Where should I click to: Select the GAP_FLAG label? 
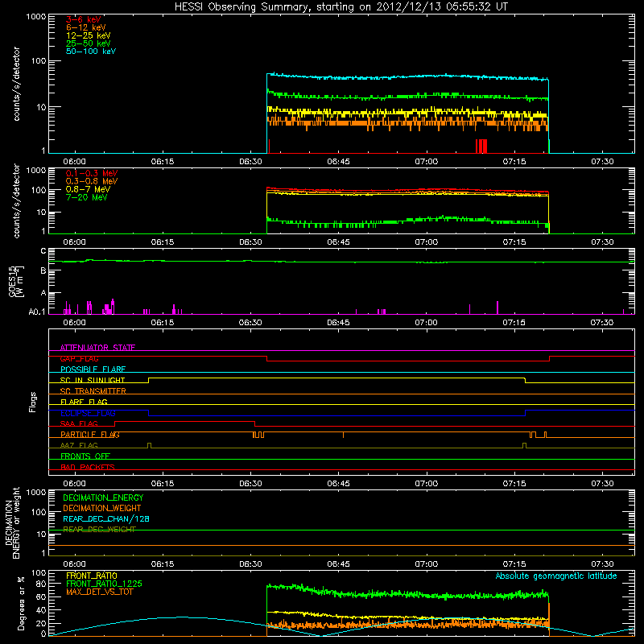[x=79, y=358]
